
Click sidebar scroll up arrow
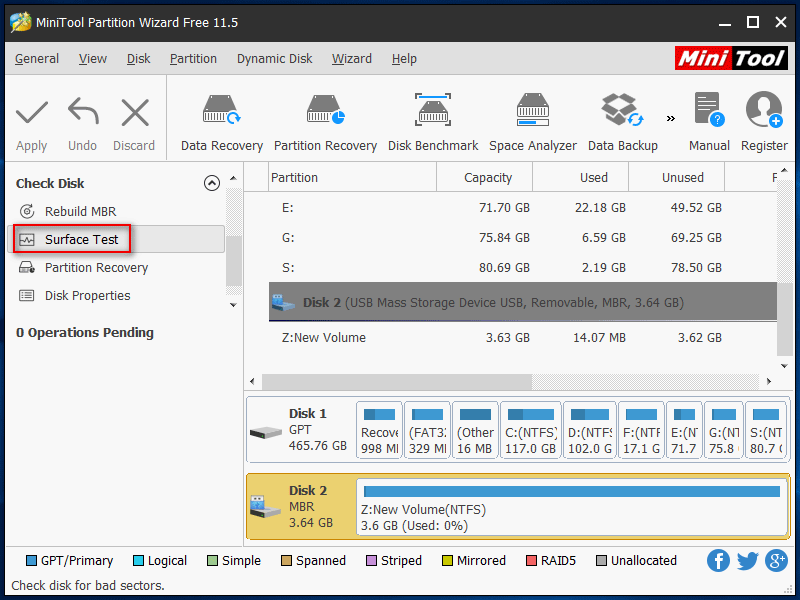tap(233, 179)
